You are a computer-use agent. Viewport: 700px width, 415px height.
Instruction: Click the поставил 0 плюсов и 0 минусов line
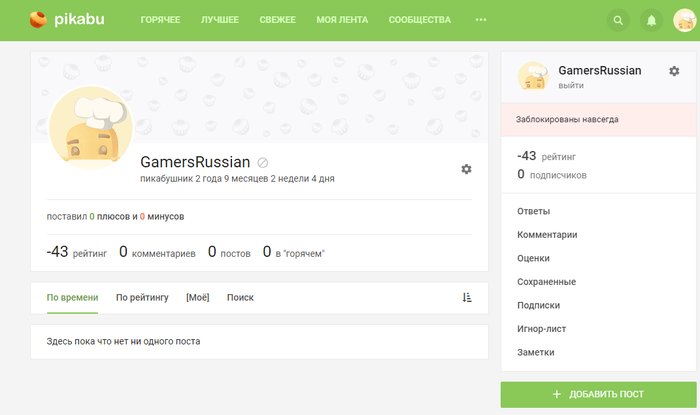115,217
